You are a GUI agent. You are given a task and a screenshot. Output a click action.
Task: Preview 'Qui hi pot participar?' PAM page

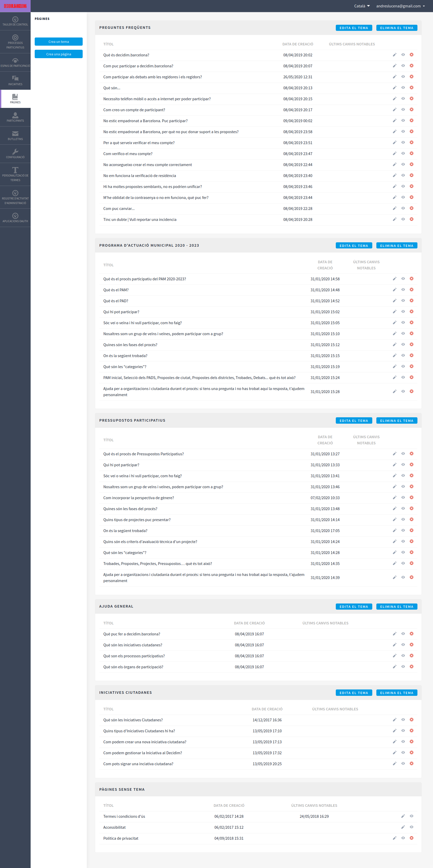click(403, 311)
